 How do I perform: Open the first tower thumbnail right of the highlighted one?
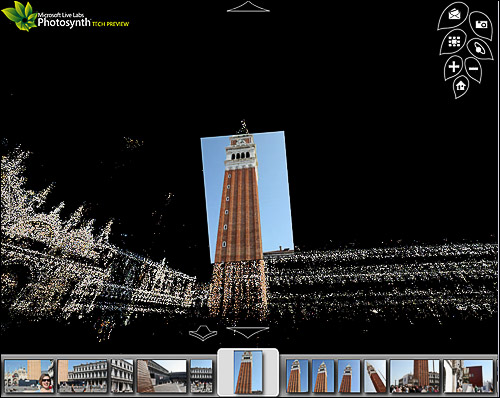click(297, 376)
